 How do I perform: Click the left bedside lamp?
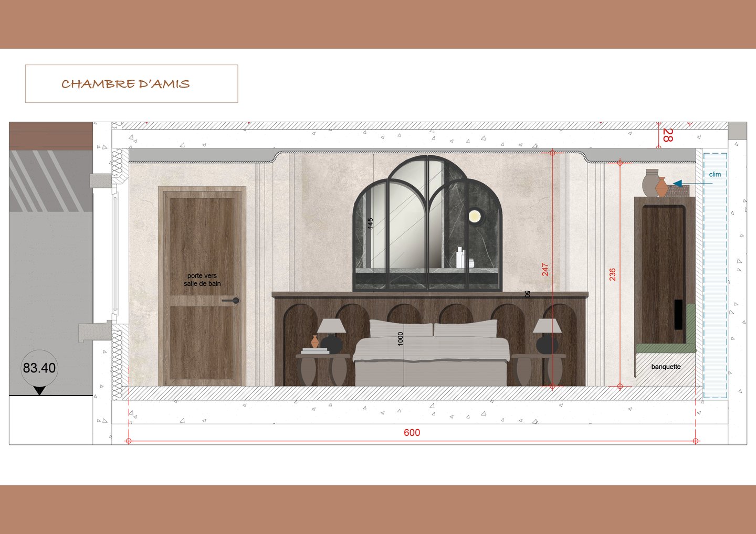point(331,336)
